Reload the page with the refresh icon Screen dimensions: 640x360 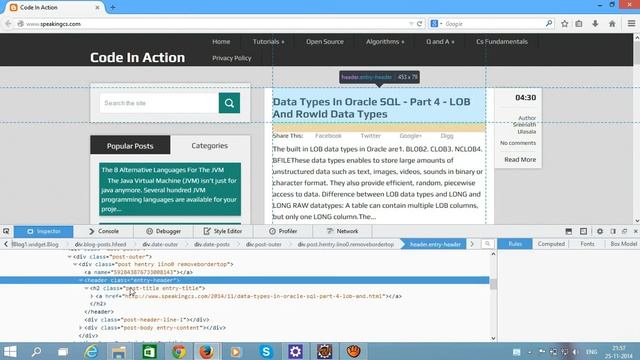419,24
